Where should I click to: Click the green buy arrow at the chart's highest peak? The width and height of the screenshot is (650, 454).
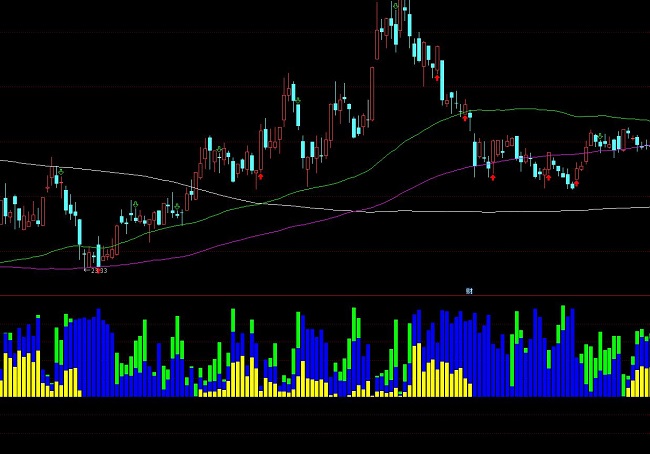point(396,6)
